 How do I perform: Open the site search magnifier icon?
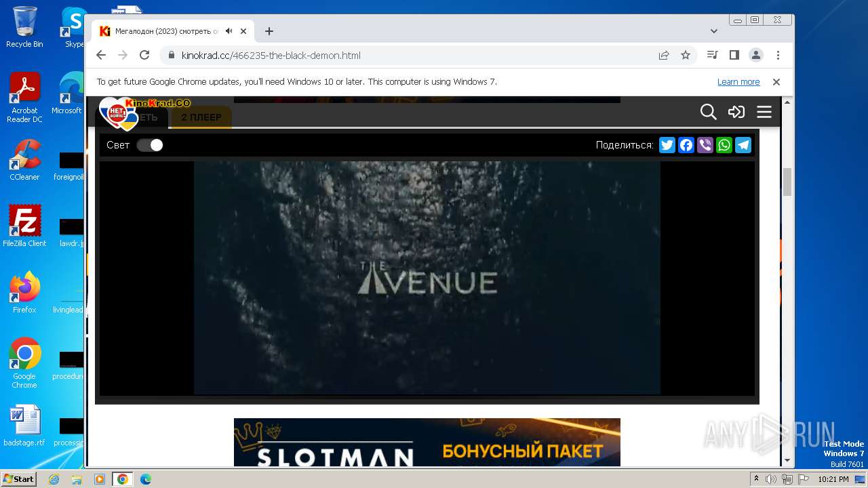[708, 112]
